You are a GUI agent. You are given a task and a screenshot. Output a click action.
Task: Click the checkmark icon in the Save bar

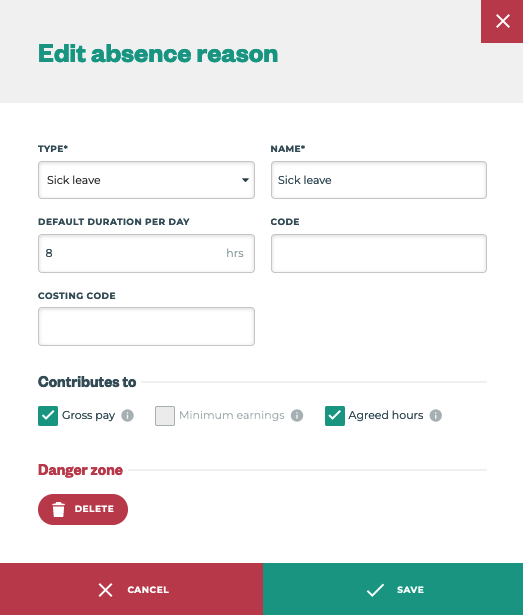[375, 590]
